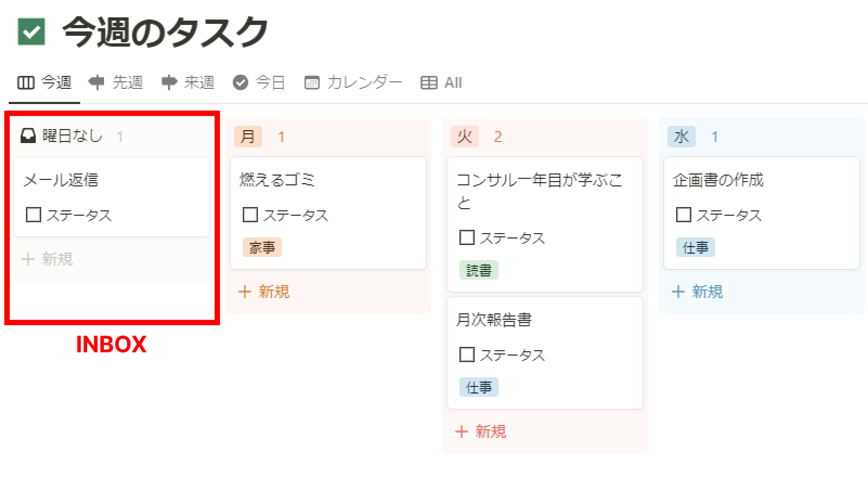Open the All view tab
This screenshot has width=868, height=490.
tap(453, 82)
